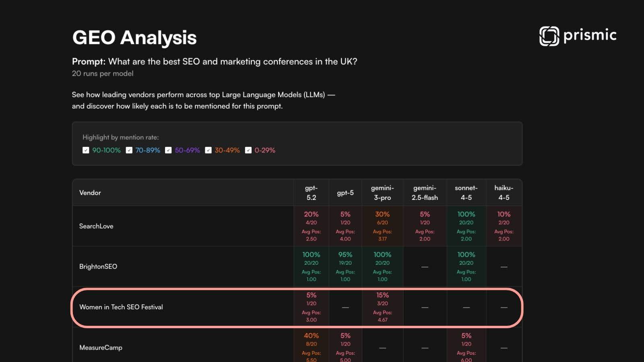Click the highlighted Women in Tech SEO Festival row
The width and height of the screenshot is (644, 362).
coord(122,307)
